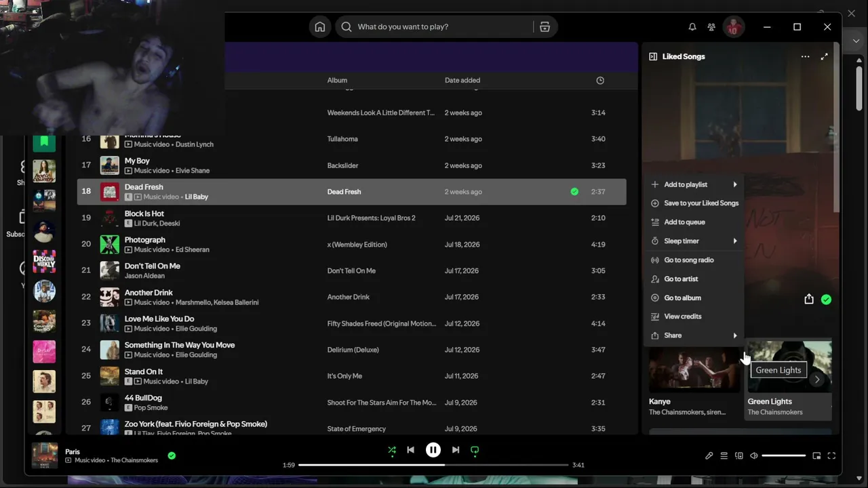Click the green liked checkmark in Now Playing panel
Viewport: 868px width, 488px height.
(x=826, y=299)
